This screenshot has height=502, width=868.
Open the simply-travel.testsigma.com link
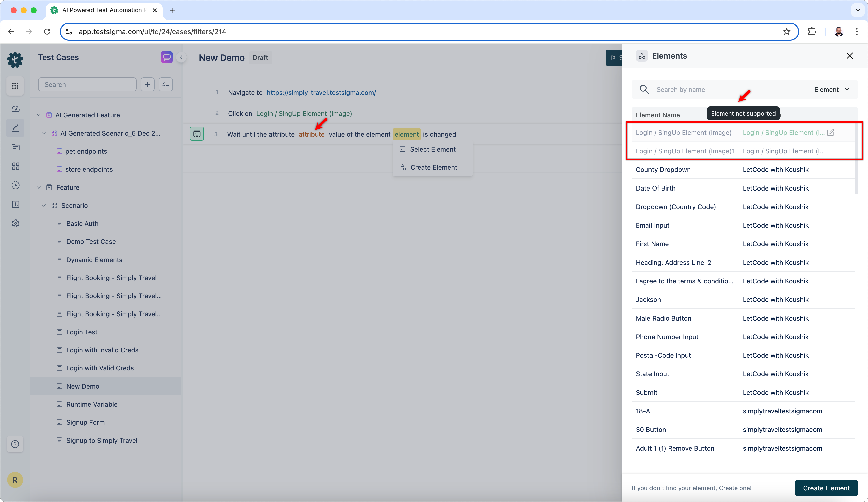coord(321,93)
